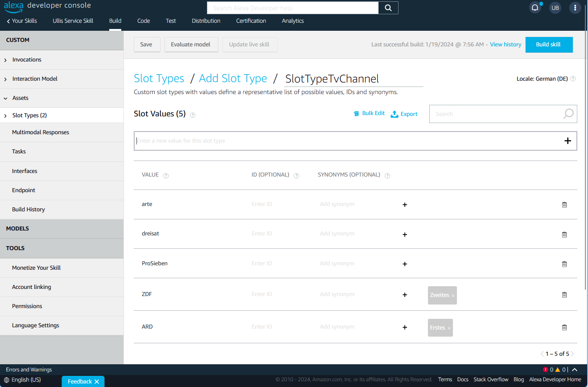Add synonym plus for ProSieben row
Image resolution: width=588 pixels, height=387 pixels.
point(405,264)
